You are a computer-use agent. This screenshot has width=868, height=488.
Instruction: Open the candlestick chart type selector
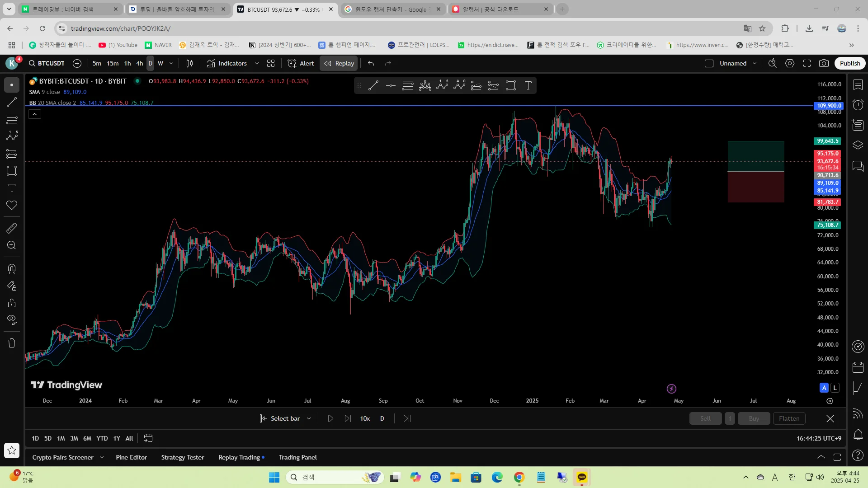click(x=189, y=63)
